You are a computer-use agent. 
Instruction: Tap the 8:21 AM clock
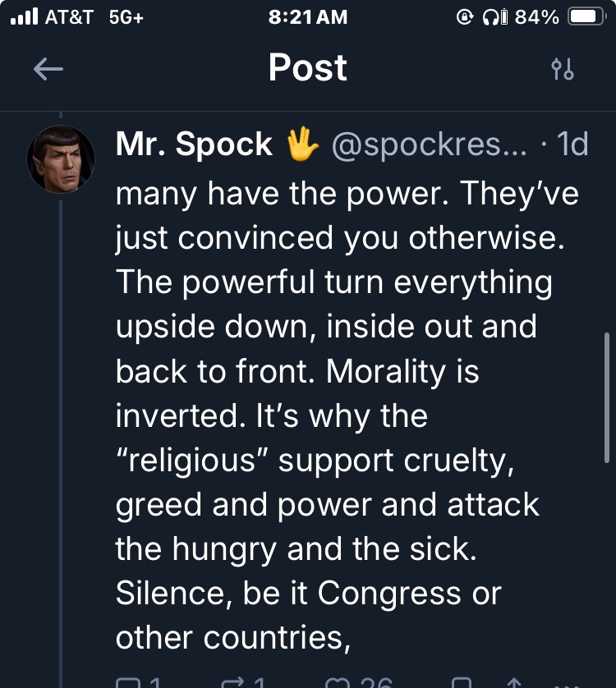(x=307, y=17)
